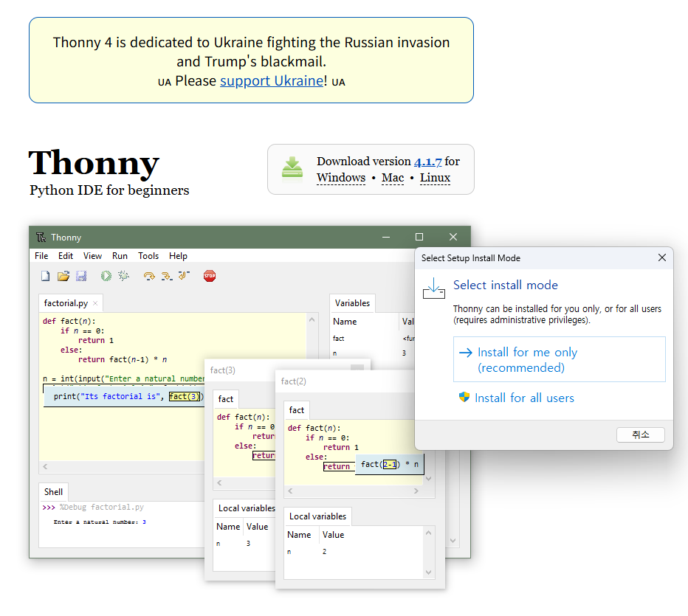Click the admin shield icon
688x616 pixels.
coord(464,397)
